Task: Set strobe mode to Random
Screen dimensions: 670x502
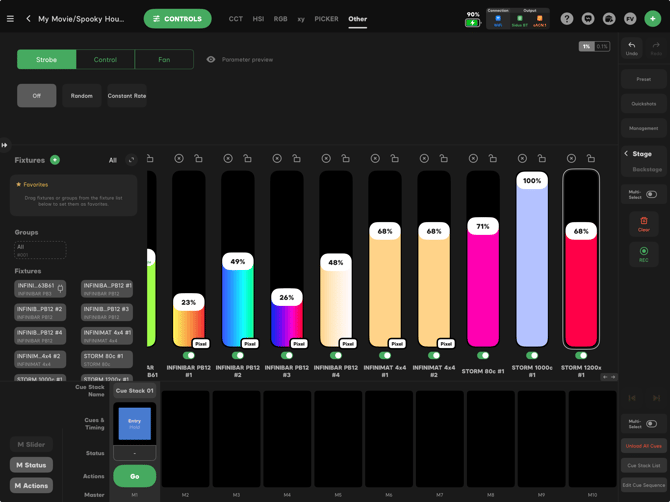Action: (82, 96)
